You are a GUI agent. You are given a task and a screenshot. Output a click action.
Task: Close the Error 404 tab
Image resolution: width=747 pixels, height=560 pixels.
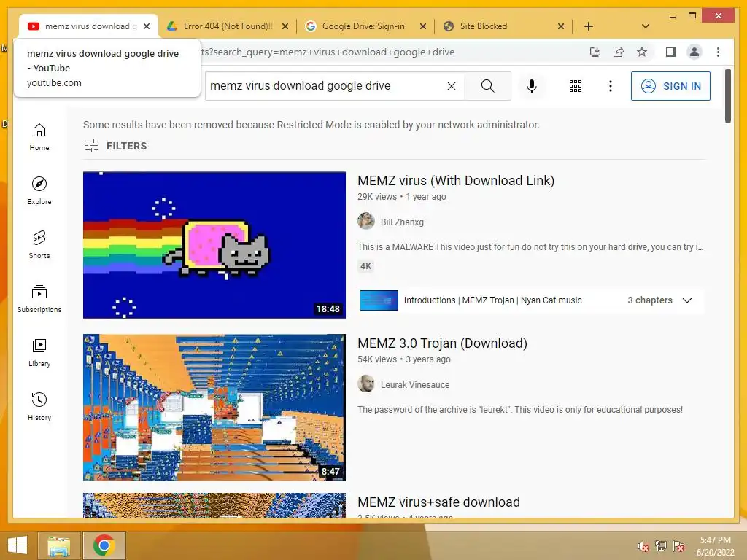click(x=285, y=26)
